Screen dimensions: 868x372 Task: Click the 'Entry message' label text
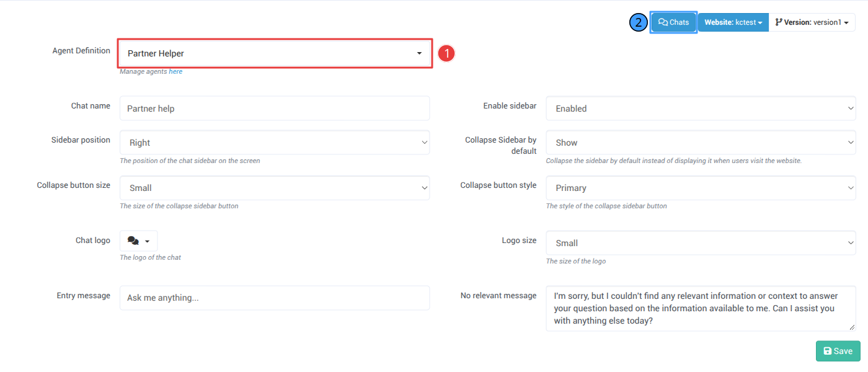click(83, 296)
